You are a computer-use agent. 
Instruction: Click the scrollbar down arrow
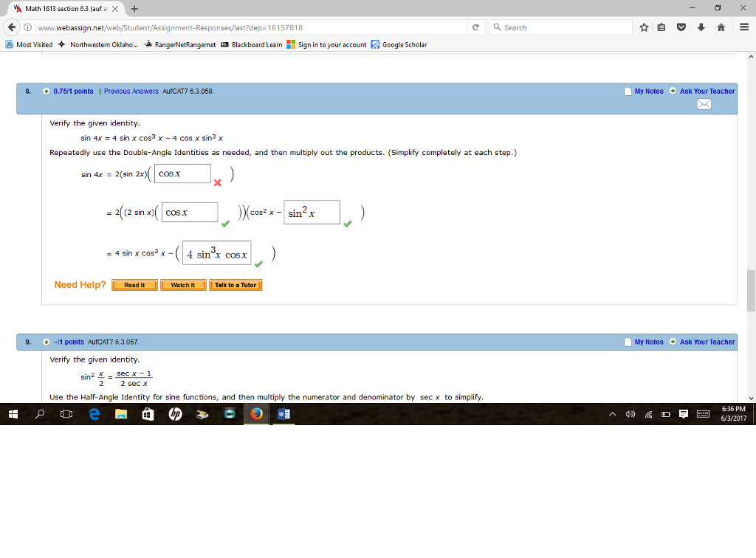click(751, 398)
